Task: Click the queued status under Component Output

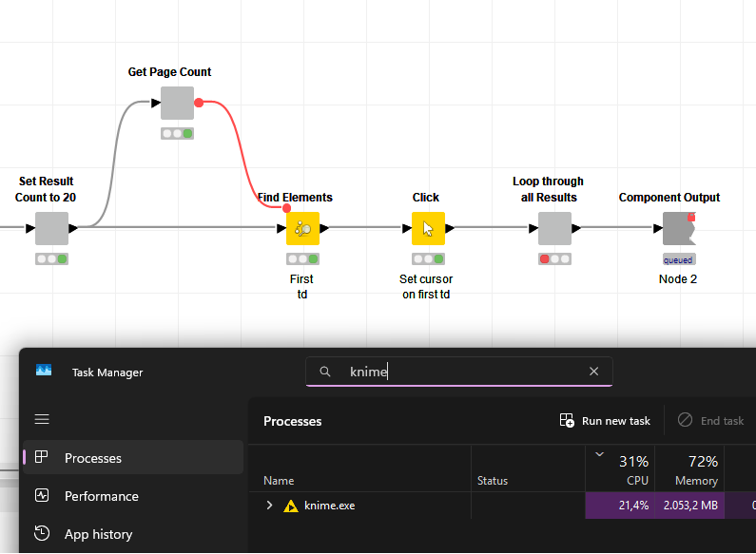Action: [x=678, y=259]
